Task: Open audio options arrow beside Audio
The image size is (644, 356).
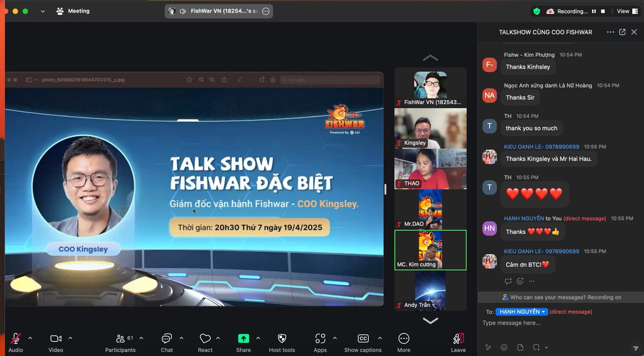Action: coord(30,338)
